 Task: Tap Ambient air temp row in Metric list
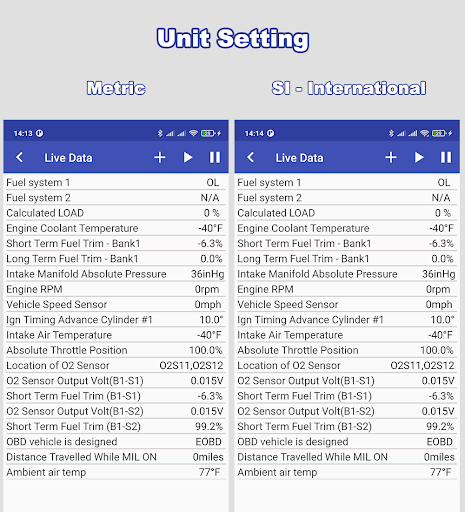(116, 472)
